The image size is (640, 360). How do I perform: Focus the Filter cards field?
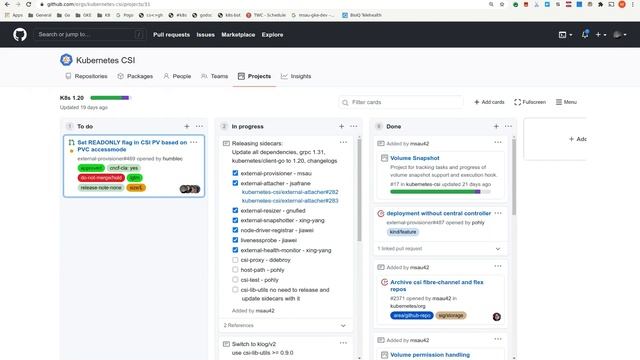tap(401, 102)
